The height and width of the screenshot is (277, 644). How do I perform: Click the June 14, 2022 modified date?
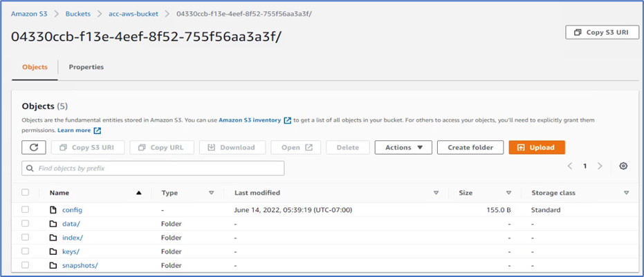(293, 210)
